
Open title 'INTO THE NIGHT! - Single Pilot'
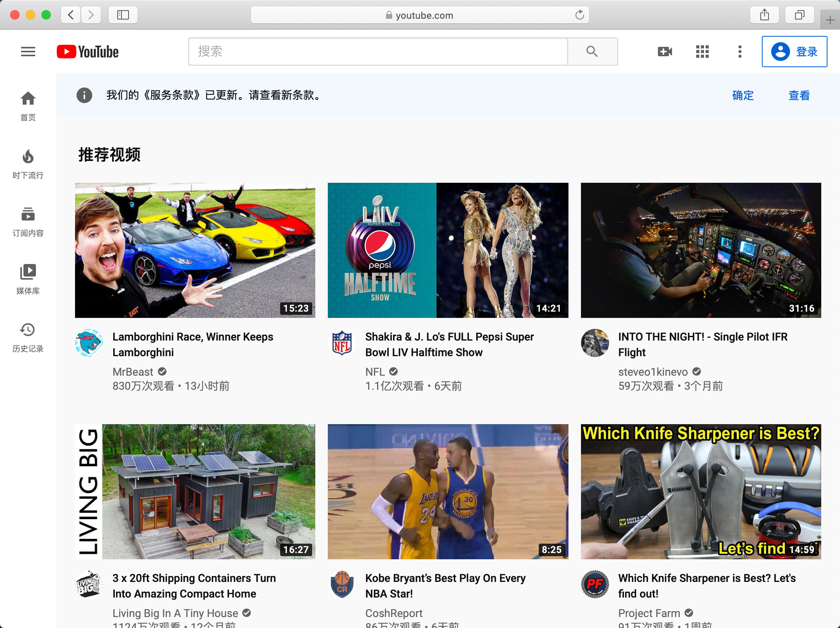tap(703, 344)
